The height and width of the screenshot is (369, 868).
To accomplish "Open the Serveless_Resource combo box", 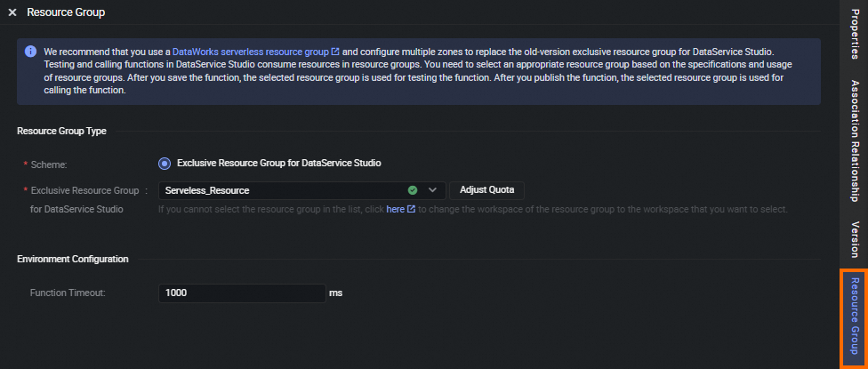I will pos(285,190).
